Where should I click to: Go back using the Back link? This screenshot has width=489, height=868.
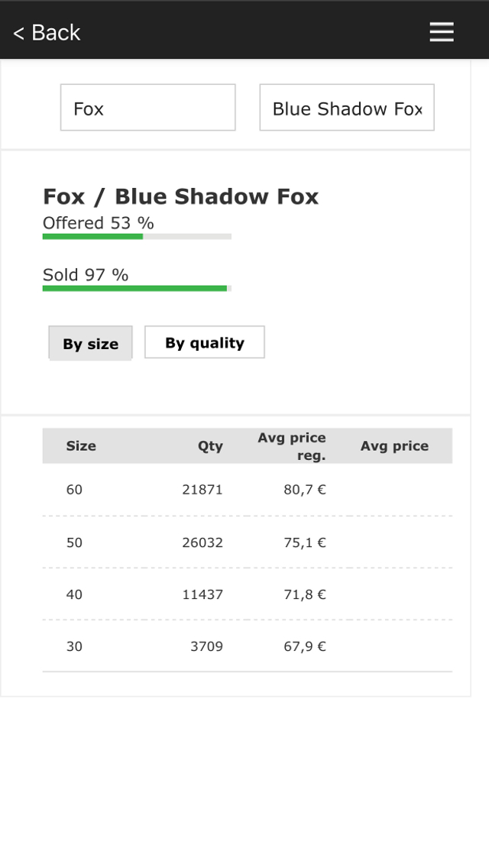pos(47,32)
